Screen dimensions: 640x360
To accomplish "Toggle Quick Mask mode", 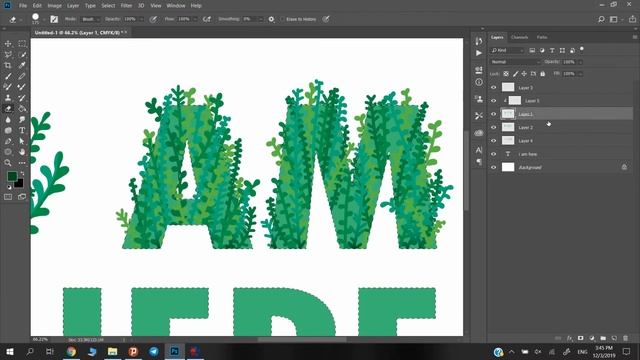I will tap(8, 197).
